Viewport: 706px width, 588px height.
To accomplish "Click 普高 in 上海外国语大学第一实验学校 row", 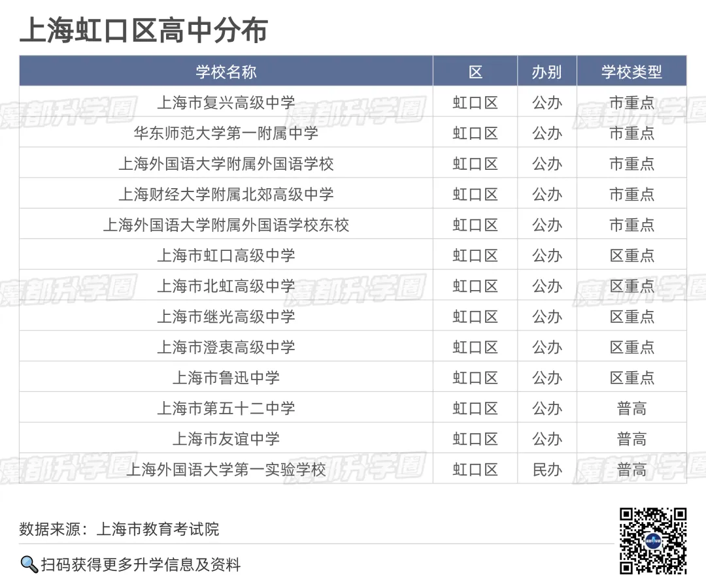I will (x=631, y=469).
